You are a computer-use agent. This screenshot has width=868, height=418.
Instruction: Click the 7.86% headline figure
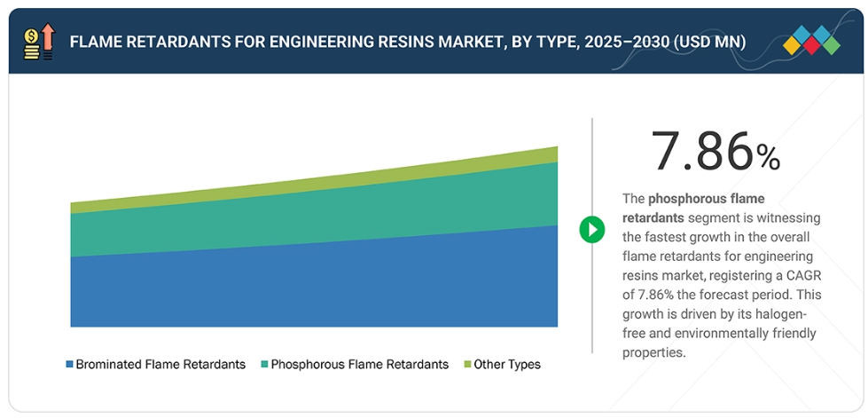(x=715, y=152)
